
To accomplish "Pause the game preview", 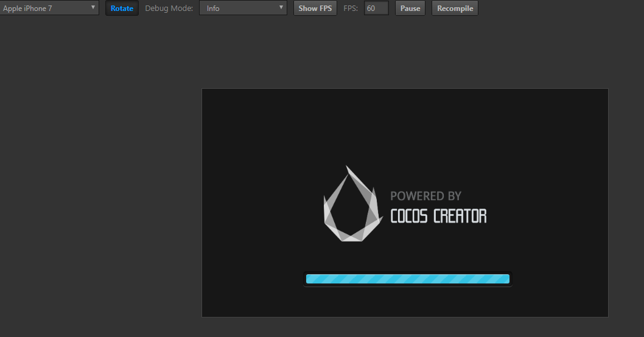I will 410,8.
